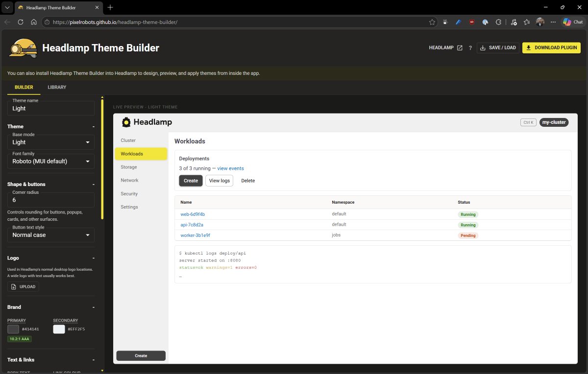Viewport: 588px width, 374px height.
Task: Click the Corner radius input field
Action: click(x=51, y=200)
